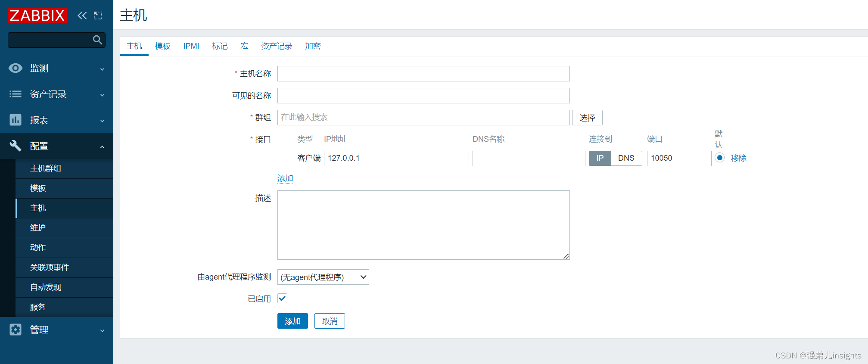Expand the 管理 menu chevron
The width and height of the screenshot is (868, 364).
click(x=103, y=330)
